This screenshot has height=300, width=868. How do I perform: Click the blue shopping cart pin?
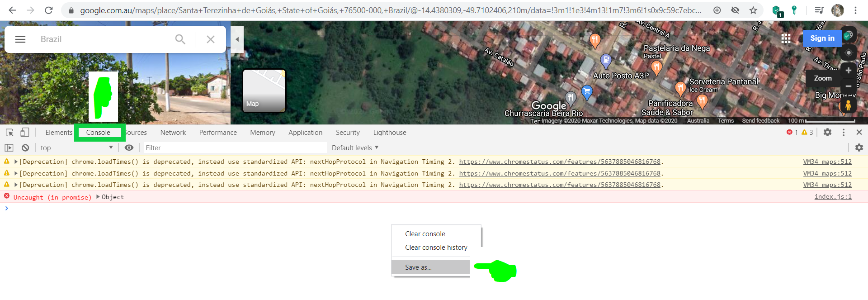click(587, 92)
